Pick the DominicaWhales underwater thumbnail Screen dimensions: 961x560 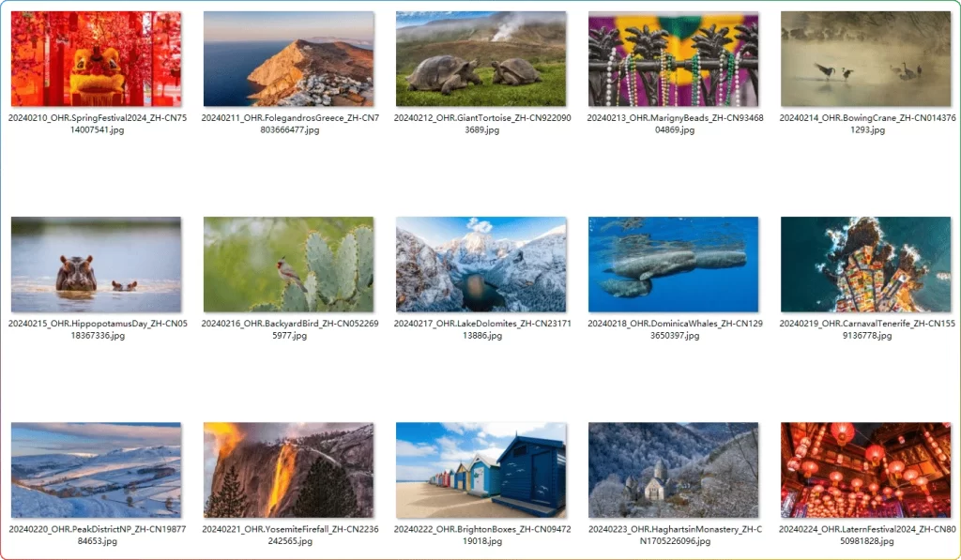(674, 265)
